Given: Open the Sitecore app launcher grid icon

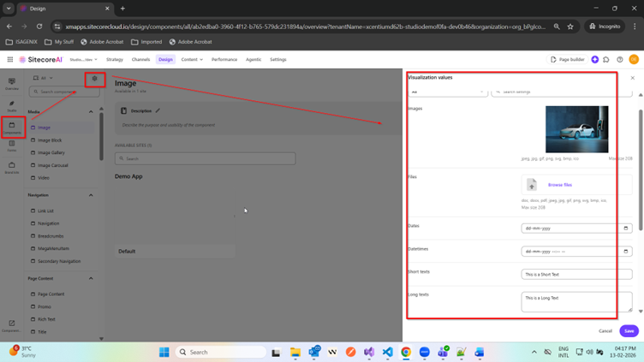Looking at the screenshot, I should (10, 60).
